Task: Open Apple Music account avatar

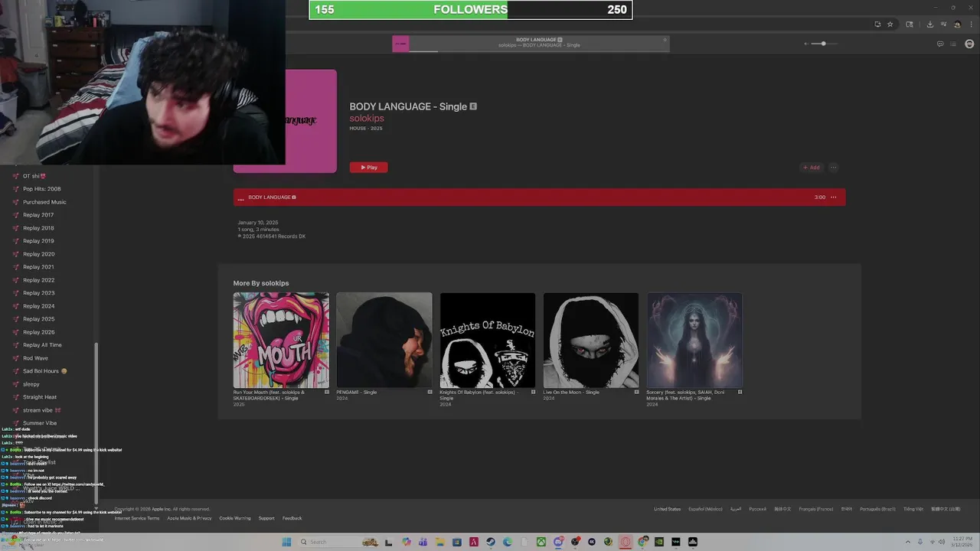Action: (969, 44)
